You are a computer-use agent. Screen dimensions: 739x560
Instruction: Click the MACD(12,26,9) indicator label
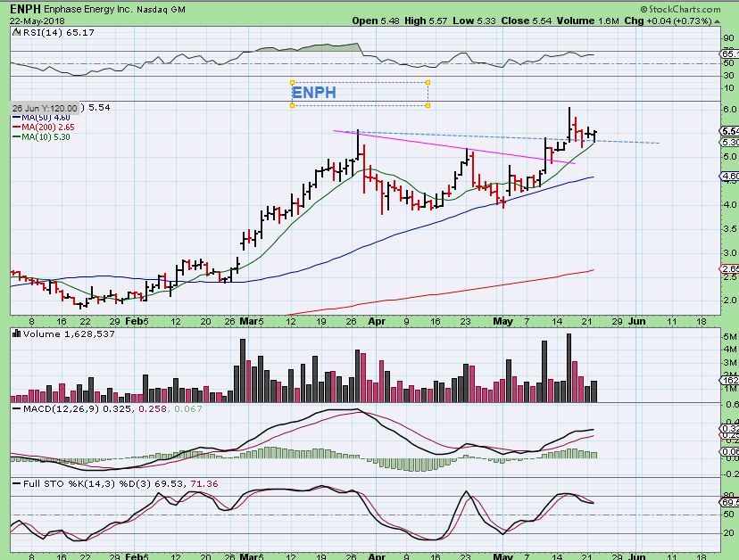[x=62, y=408]
